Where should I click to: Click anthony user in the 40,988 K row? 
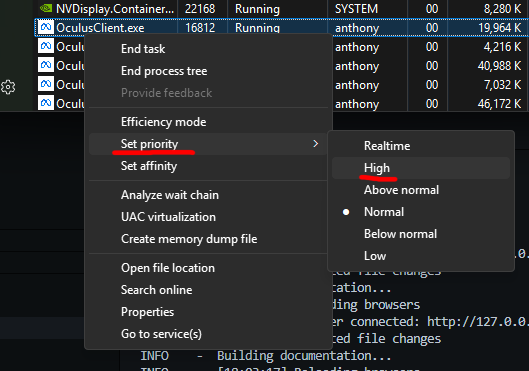point(357,66)
